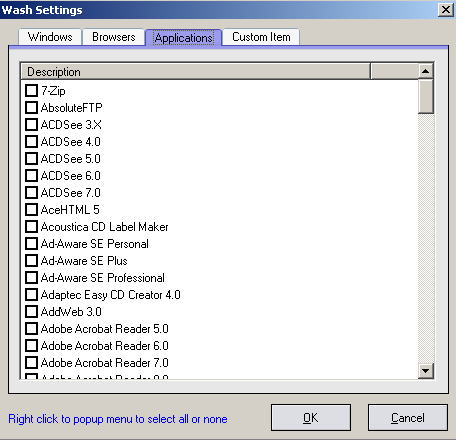Check the 7-Zip checkbox

click(31, 90)
